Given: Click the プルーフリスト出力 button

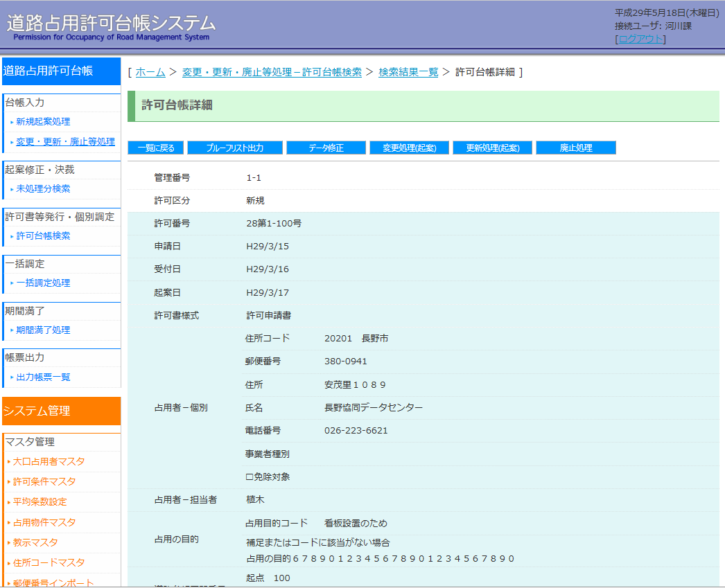Looking at the screenshot, I should 235,148.
